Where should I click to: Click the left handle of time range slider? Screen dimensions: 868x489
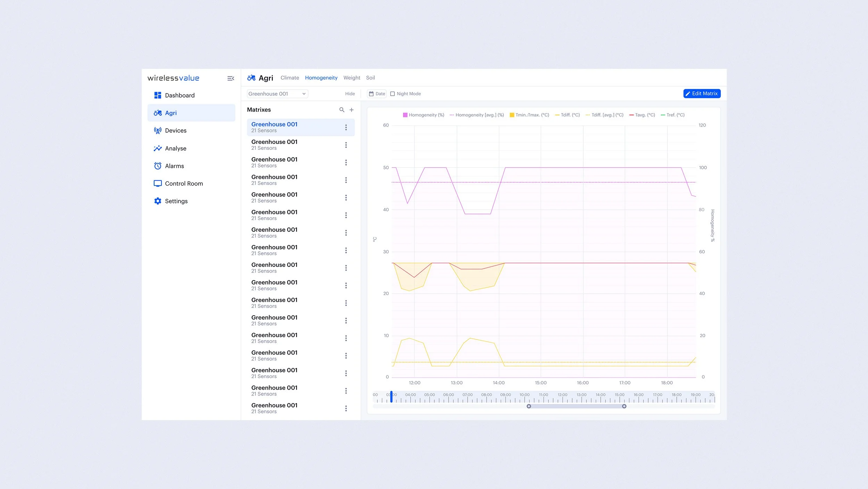tap(528, 406)
